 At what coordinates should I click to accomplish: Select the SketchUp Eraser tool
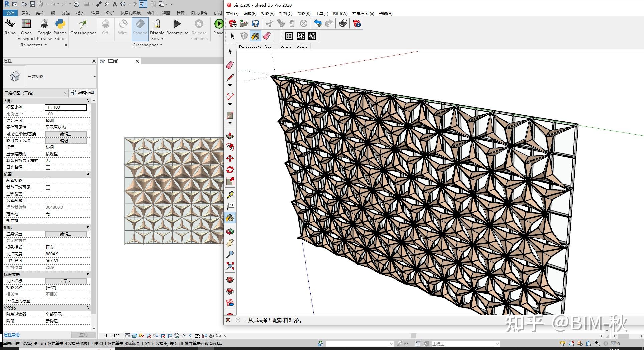point(230,65)
